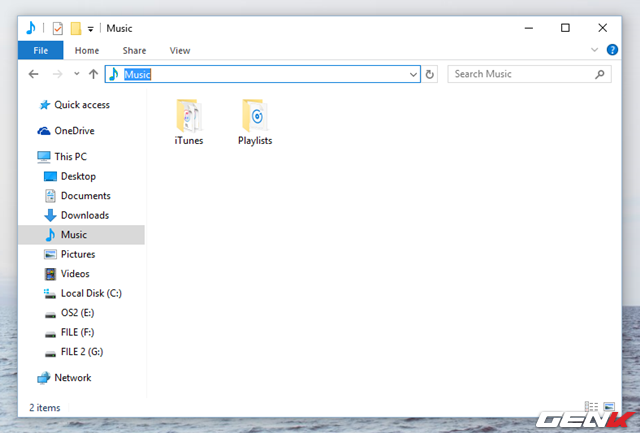Switch to the View tab

[180, 50]
